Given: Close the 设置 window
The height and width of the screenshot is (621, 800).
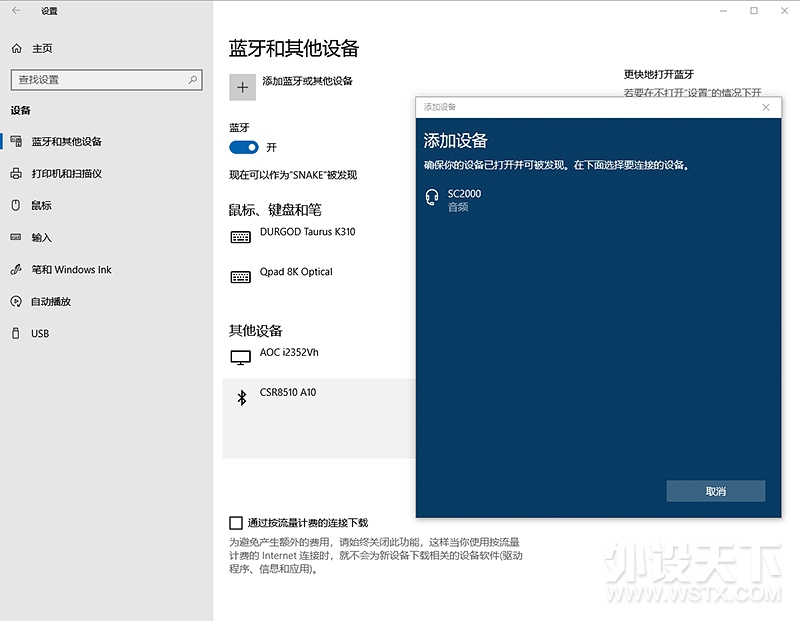Looking at the screenshot, I should [x=784, y=11].
